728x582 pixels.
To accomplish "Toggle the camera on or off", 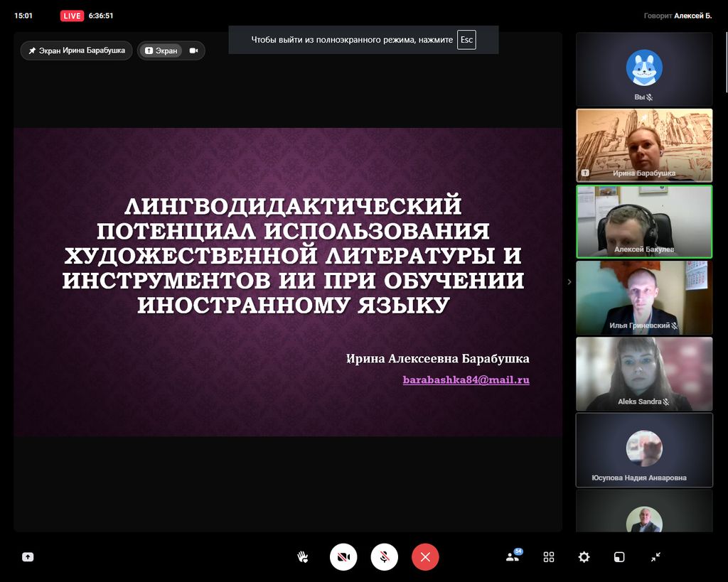I will point(343,557).
